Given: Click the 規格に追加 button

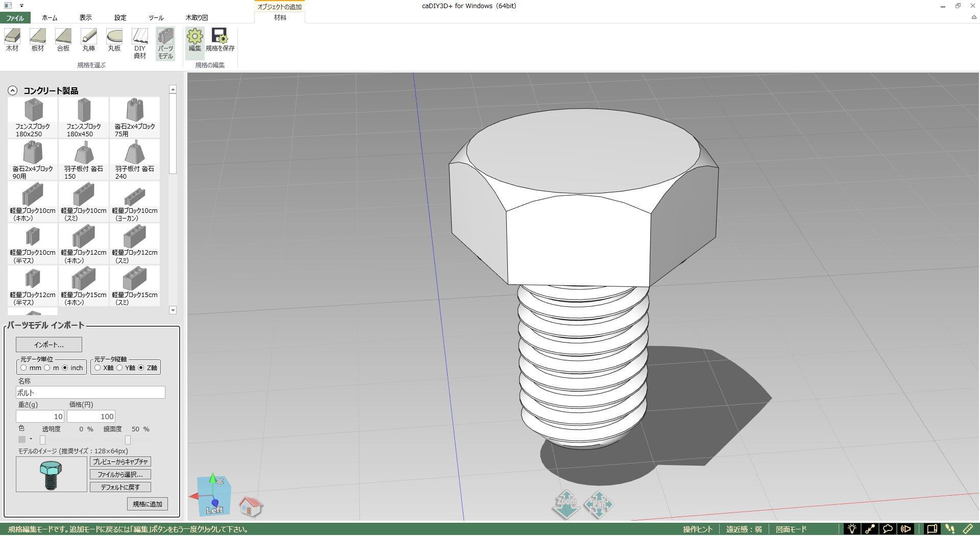Looking at the screenshot, I should click(147, 504).
